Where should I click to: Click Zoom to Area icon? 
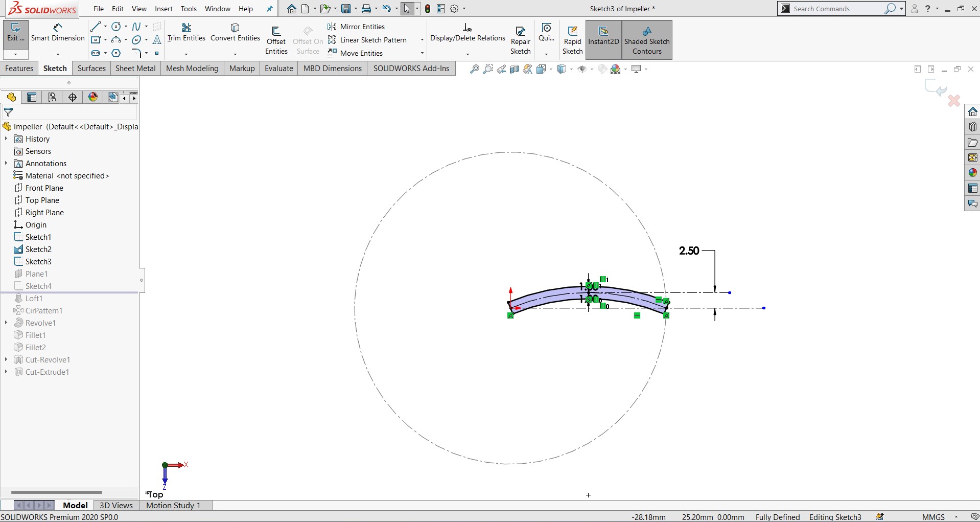pos(488,69)
